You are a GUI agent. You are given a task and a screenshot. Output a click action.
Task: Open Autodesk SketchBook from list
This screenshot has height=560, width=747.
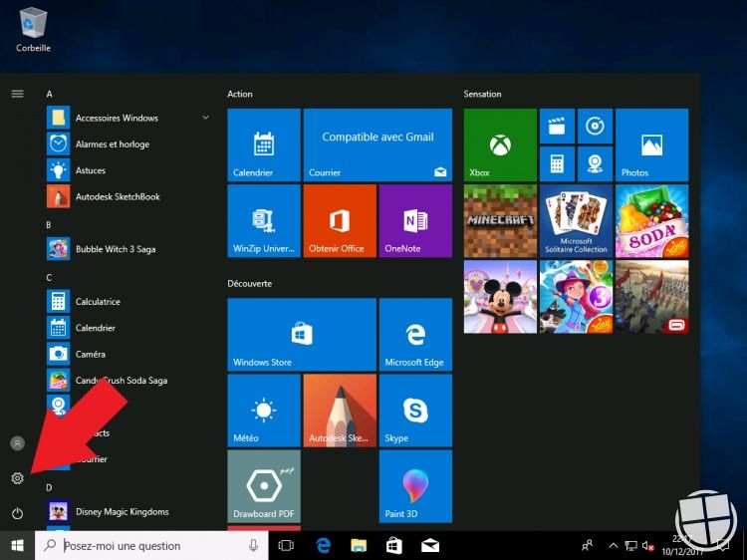click(118, 196)
